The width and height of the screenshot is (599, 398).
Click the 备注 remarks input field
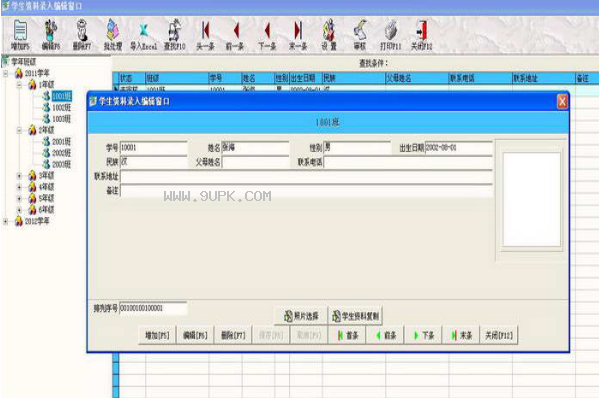pos(306,191)
